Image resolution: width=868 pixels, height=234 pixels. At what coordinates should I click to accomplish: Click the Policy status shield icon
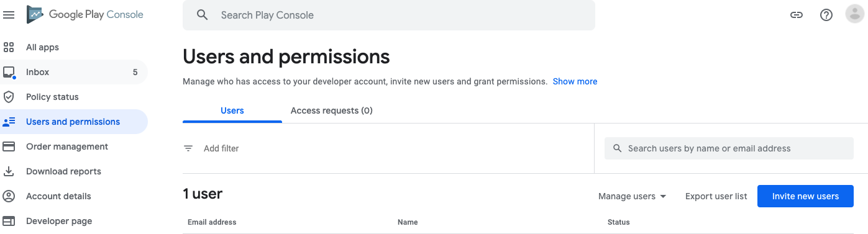[x=9, y=97]
